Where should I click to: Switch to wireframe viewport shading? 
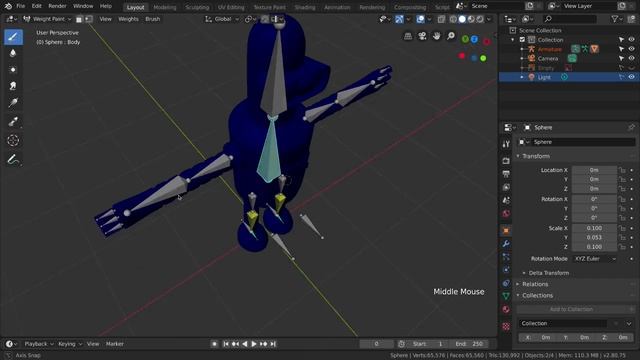(453, 19)
